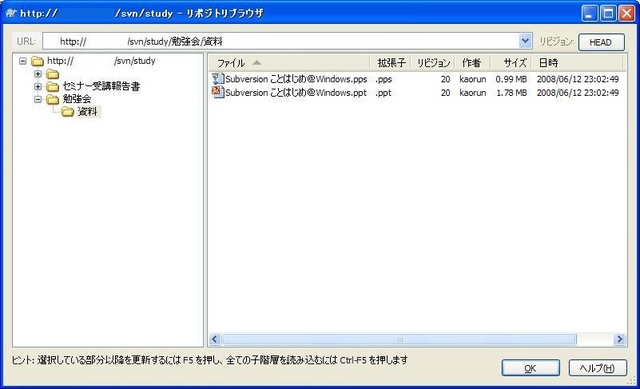This screenshot has width=640, height=389.
Task: Click the unnamed folder icon under root
Action: point(52,74)
